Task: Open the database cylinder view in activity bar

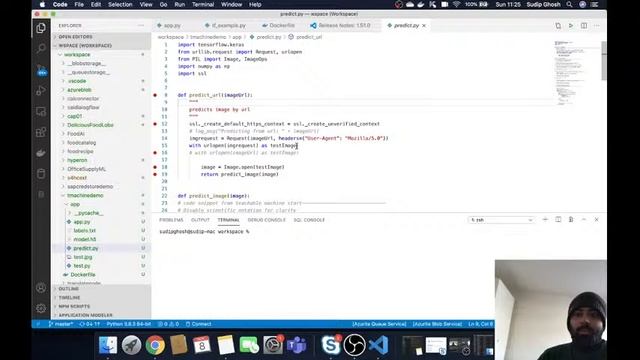Action: [41, 174]
